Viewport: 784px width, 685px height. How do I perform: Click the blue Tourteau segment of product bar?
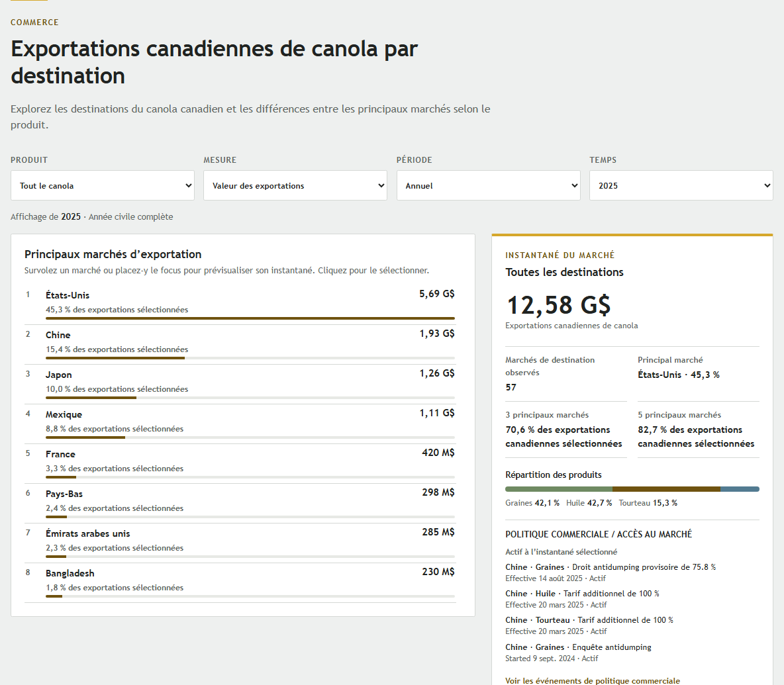pos(740,489)
